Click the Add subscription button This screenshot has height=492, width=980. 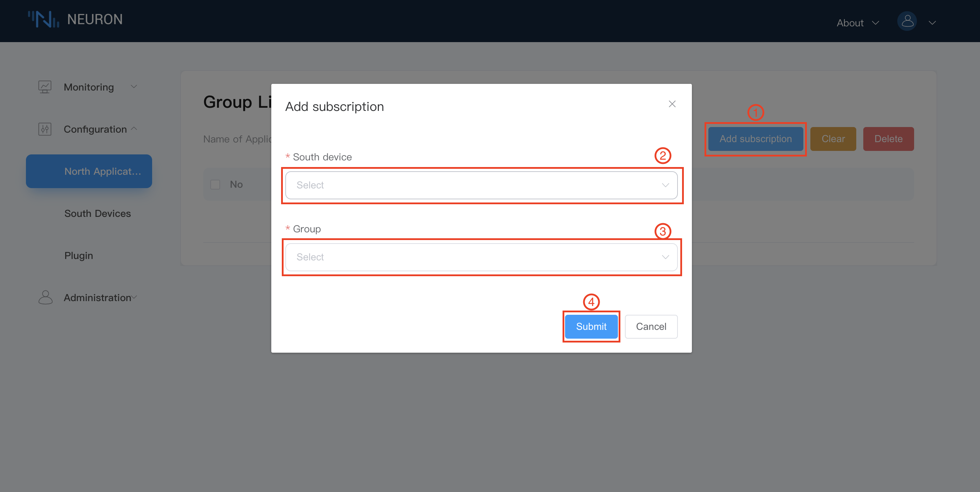pyautogui.click(x=755, y=139)
